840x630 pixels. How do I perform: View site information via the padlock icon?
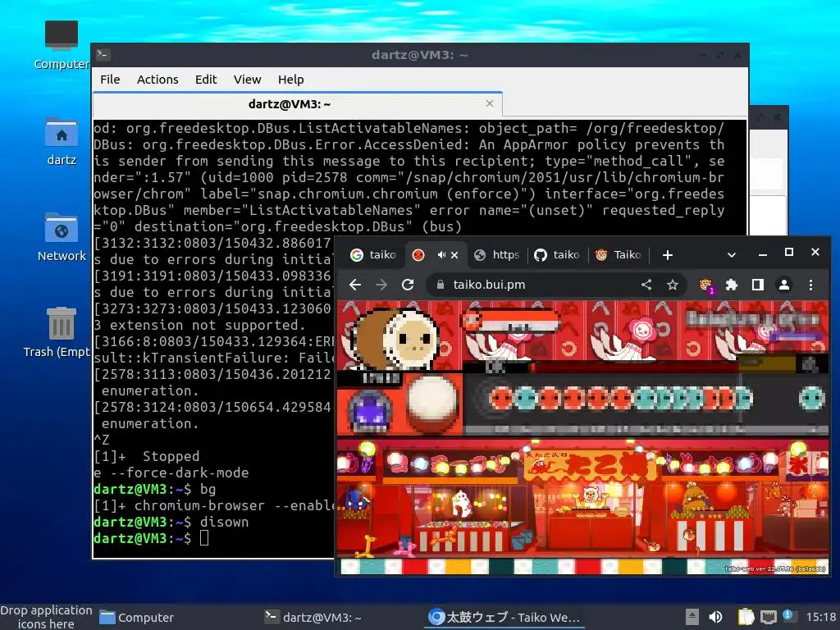(x=441, y=285)
